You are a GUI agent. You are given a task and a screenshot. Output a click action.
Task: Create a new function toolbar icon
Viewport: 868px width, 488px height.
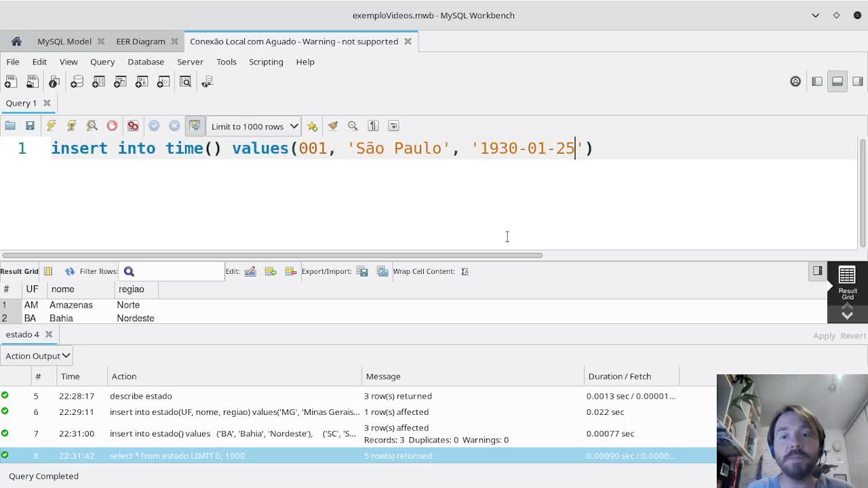coord(163,81)
